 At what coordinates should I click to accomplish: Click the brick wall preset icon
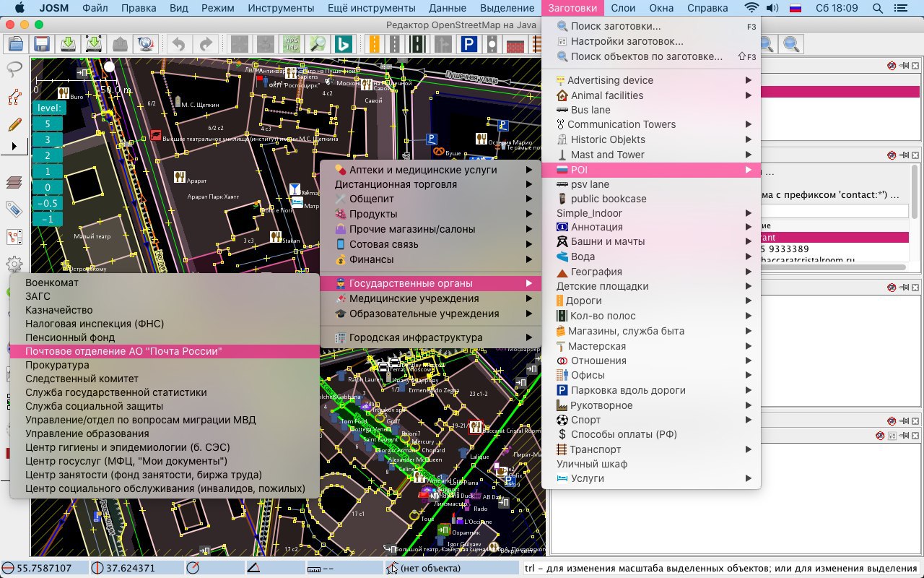515,45
